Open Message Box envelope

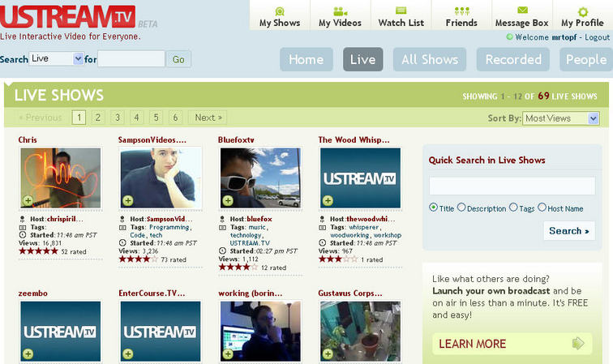pos(522,11)
